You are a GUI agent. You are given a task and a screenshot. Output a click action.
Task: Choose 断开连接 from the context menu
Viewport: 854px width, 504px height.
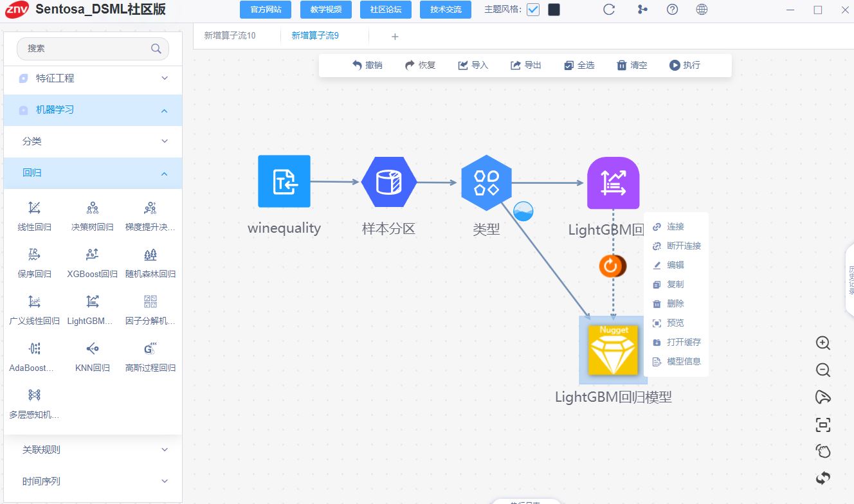(x=676, y=246)
